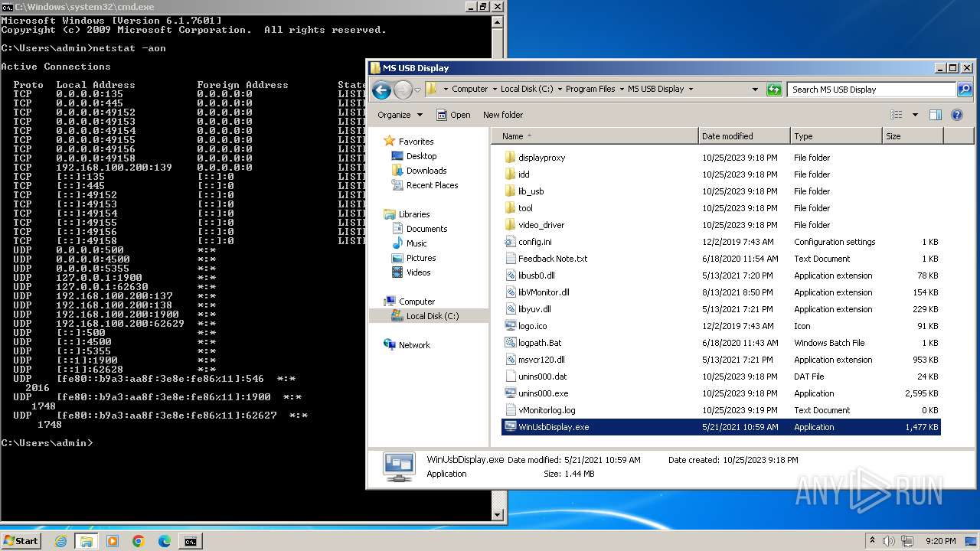The image size is (980, 551).
Task: Launch Microsoft Edge from taskbar
Action: 165,541
